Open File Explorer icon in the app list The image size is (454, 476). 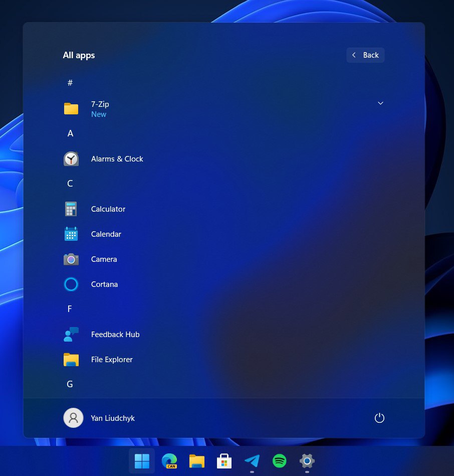coord(71,360)
